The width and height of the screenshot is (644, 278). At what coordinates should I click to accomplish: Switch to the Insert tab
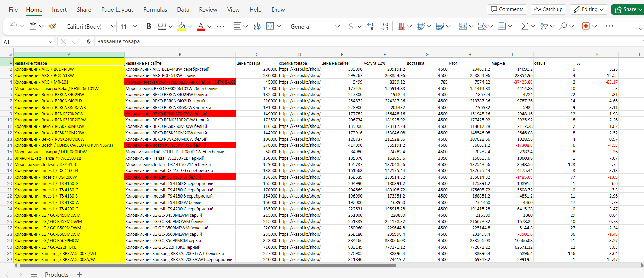[59, 10]
